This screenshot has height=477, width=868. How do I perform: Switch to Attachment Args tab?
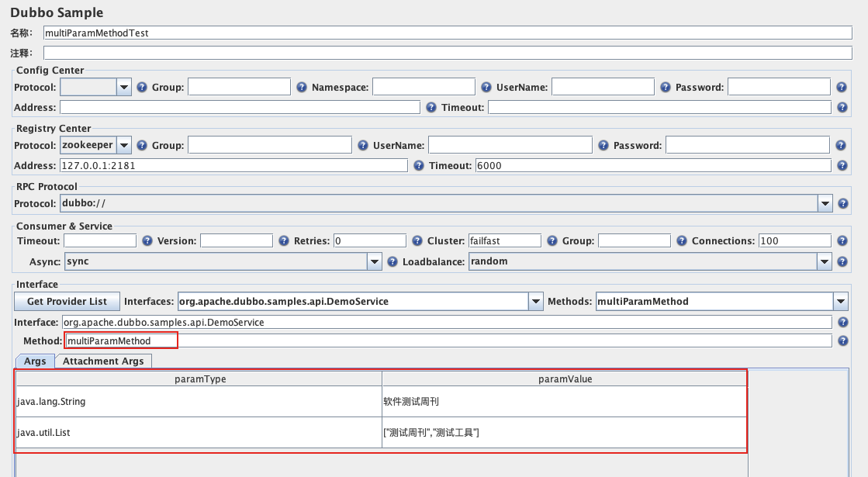pyautogui.click(x=103, y=361)
